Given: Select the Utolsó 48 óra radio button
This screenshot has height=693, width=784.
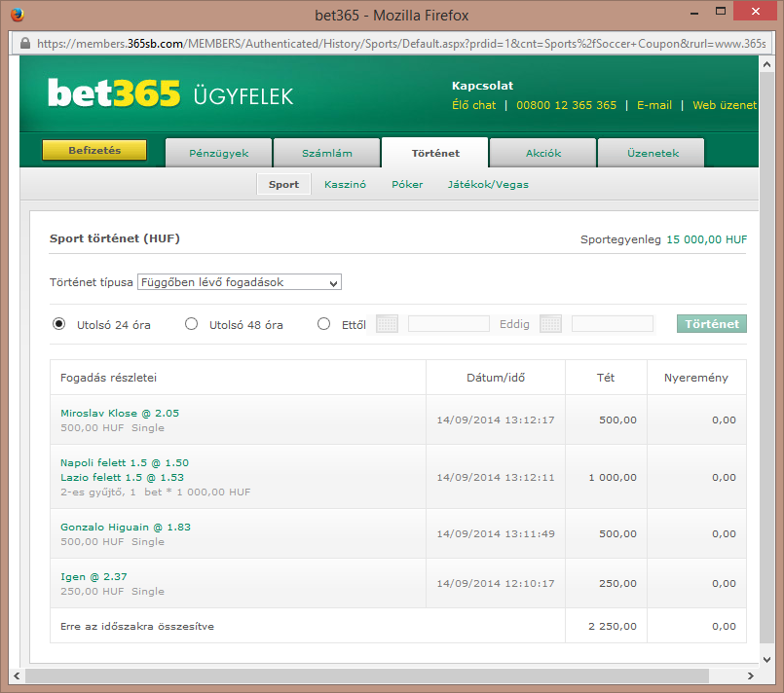Looking at the screenshot, I should (x=192, y=324).
